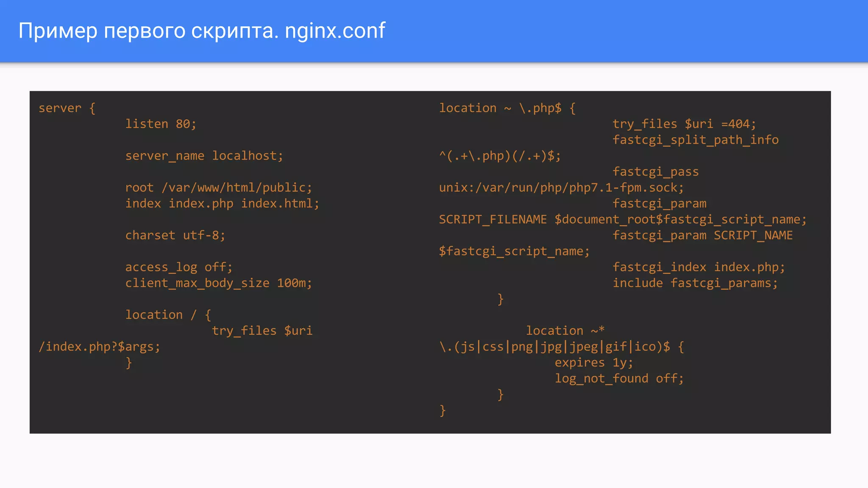
Task: Click 'include fastcgi_params;' line
Action: tap(696, 283)
